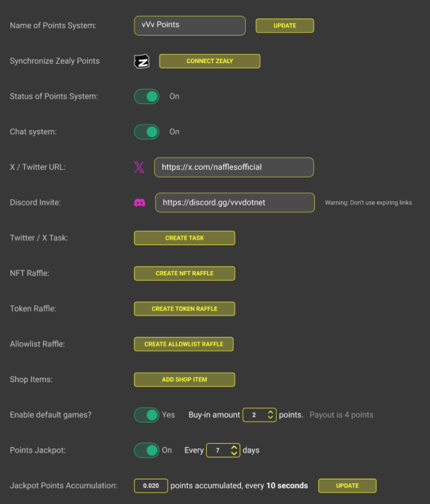Image resolution: width=430 pixels, height=504 pixels.
Task: Click the Zealy logo icon
Action: [141, 61]
